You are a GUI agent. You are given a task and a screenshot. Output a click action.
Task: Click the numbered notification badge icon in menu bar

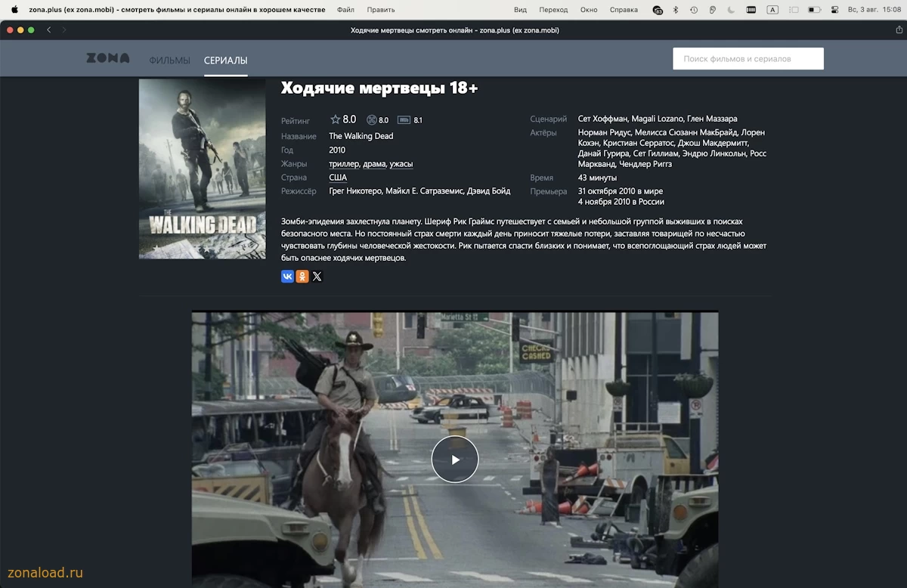[x=658, y=10]
